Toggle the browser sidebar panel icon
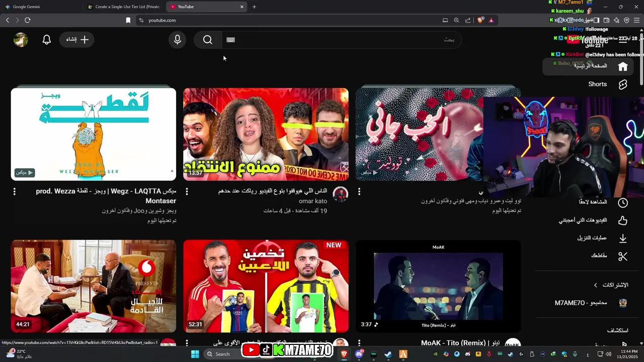Screen dimensions: 644x362 pyautogui.click(x=596, y=20)
